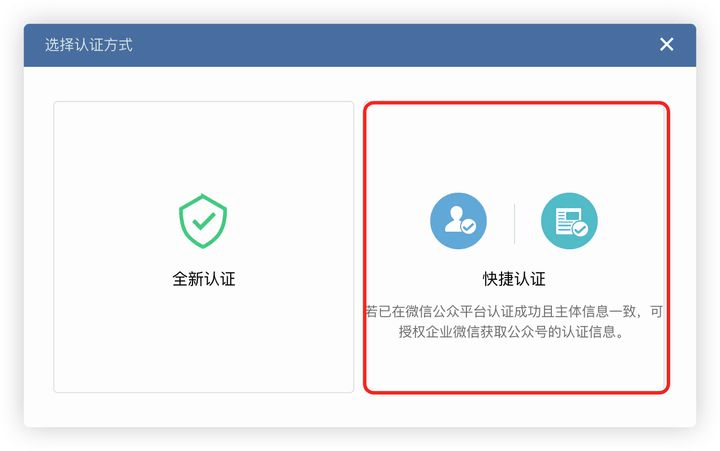The image size is (720, 451).
Task: Click the small check badge on the user icon
Action: (468, 226)
